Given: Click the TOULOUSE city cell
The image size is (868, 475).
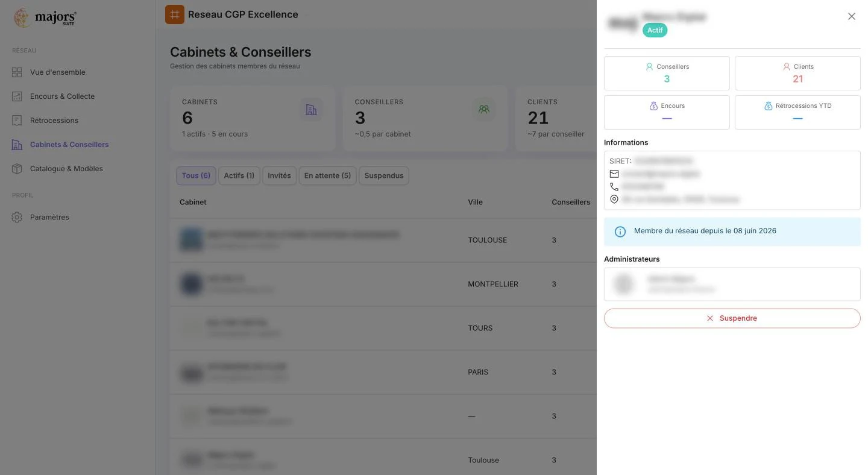Looking at the screenshot, I should 488,240.
